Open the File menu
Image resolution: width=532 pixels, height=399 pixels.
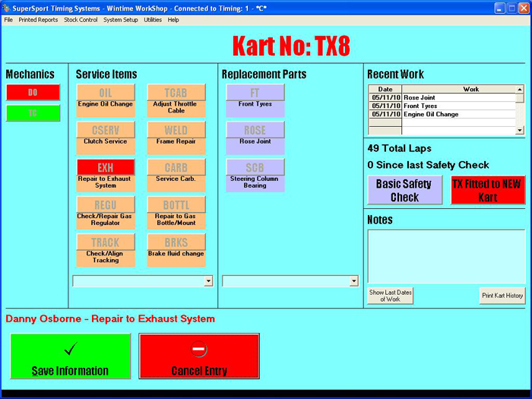tap(8, 20)
